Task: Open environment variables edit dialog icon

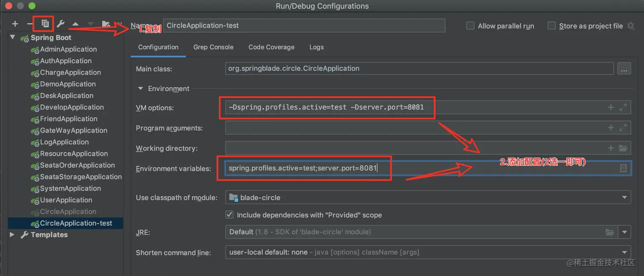Action: pos(623,168)
